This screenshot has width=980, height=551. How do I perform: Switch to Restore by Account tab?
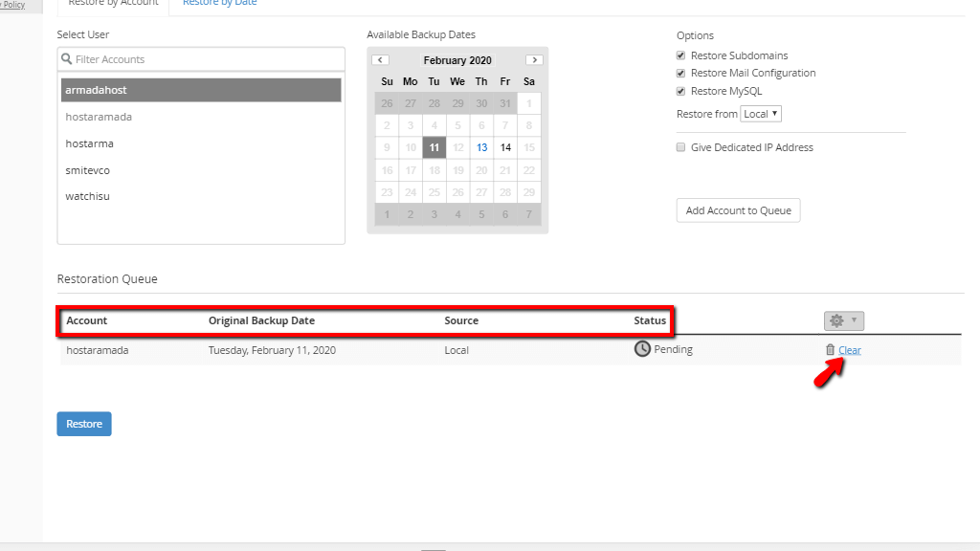point(113,3)
